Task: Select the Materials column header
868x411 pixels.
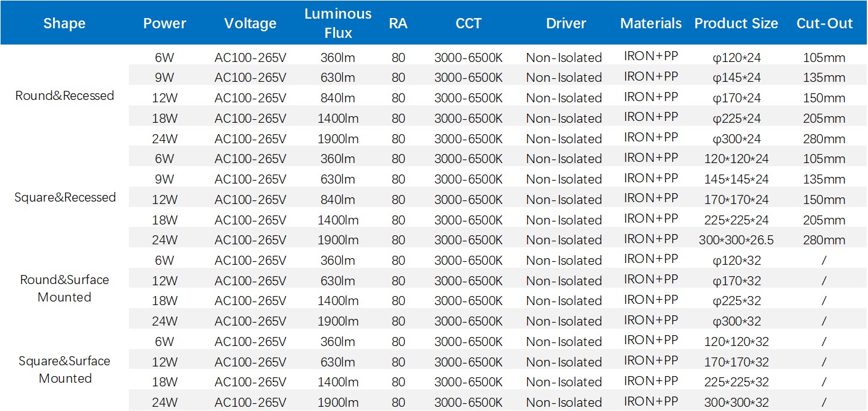Action: coord(651,23)
